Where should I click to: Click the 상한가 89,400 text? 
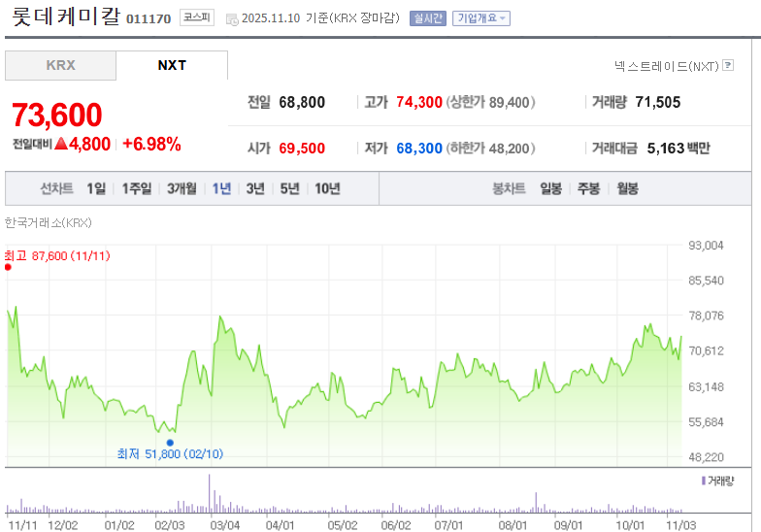point(491,103)
